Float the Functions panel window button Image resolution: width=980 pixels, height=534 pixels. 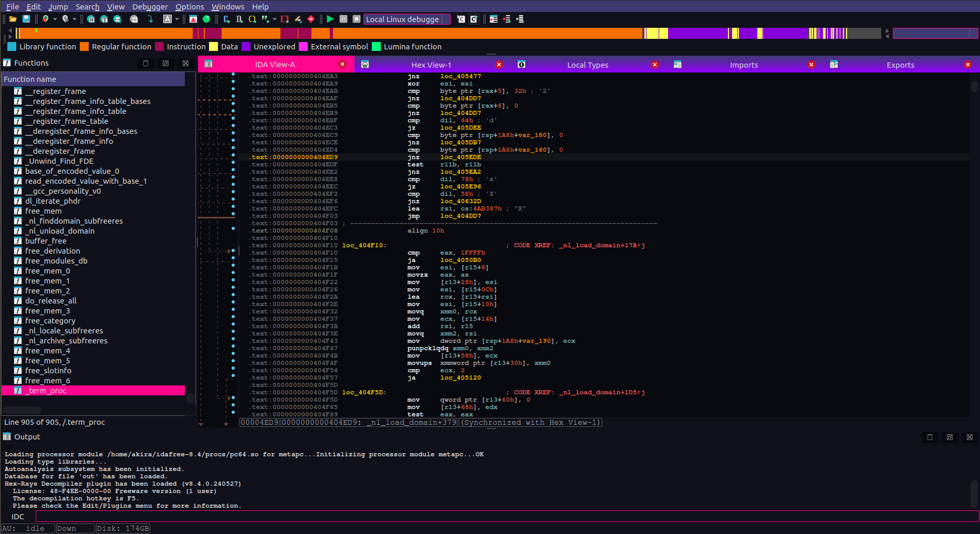[165, 63]
